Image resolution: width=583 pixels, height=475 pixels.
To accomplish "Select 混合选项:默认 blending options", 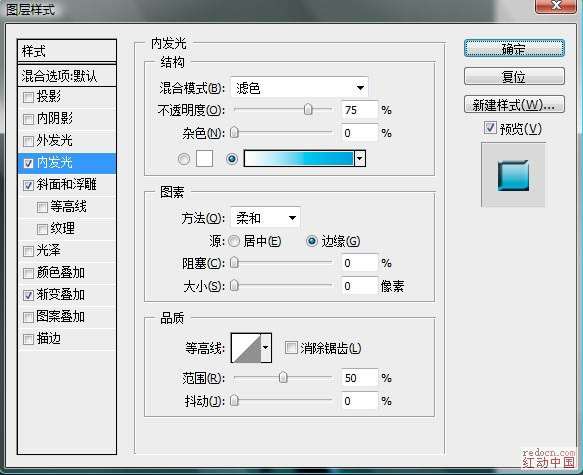I will click(x=67, y=76).
